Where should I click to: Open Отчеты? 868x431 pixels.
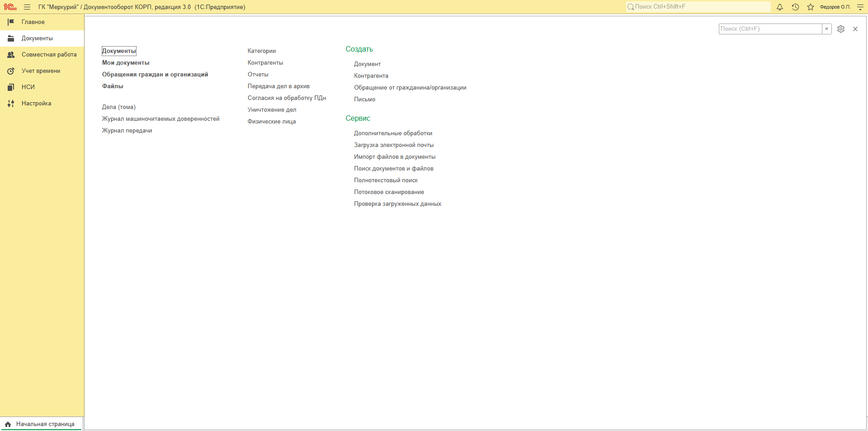(258, 75)
